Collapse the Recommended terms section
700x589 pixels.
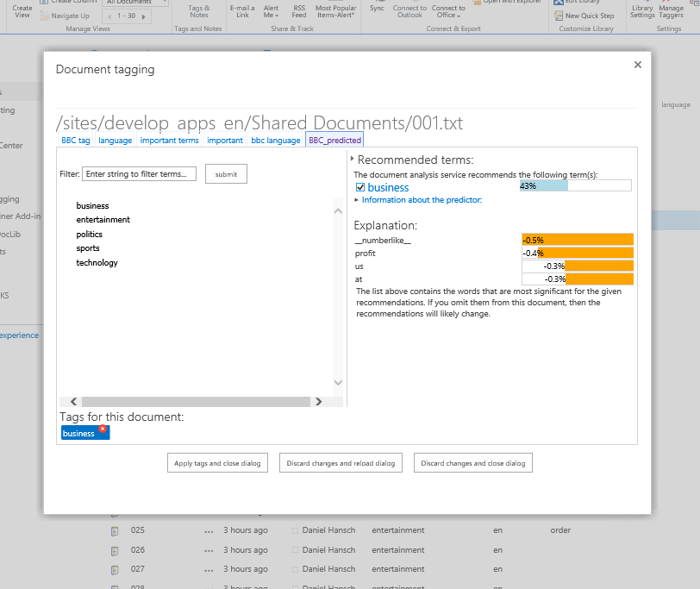353,160
